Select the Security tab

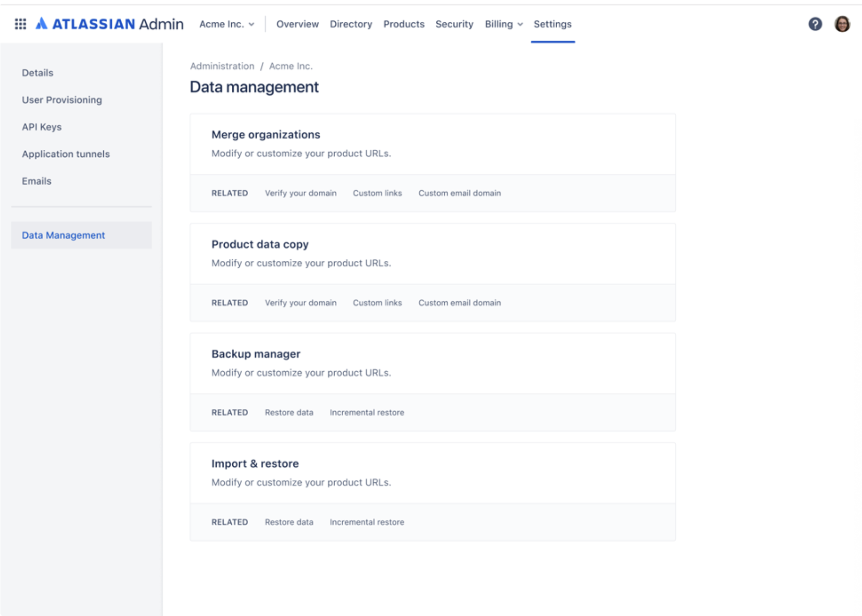[454, 24]
